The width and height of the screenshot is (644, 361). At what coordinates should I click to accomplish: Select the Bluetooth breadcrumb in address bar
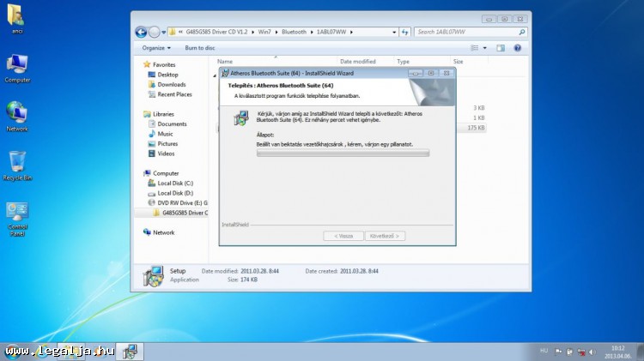click(294, 32)
